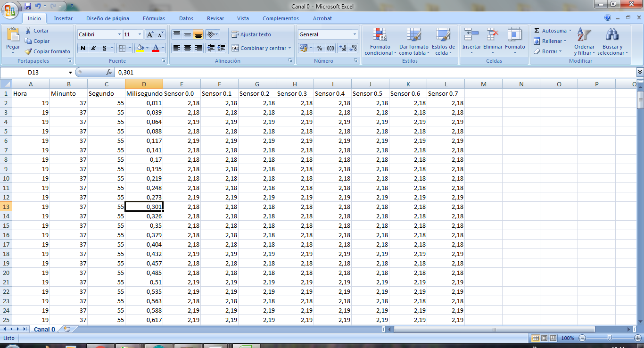Insert a new worksheet tab
Screen dimensions: 644x348
[x=66, y=329]
